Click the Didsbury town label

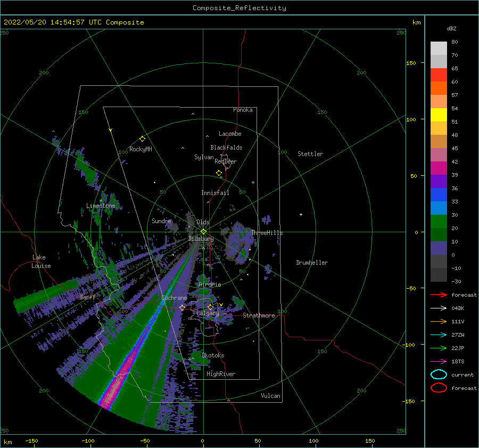[201, 239]
